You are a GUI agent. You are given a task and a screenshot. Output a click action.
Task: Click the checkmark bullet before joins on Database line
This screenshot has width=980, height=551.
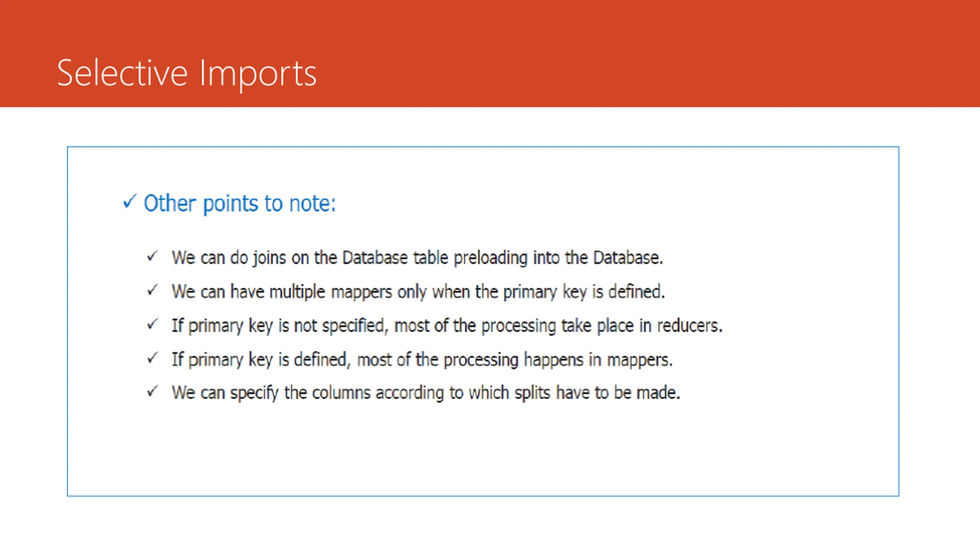(152, 256)
